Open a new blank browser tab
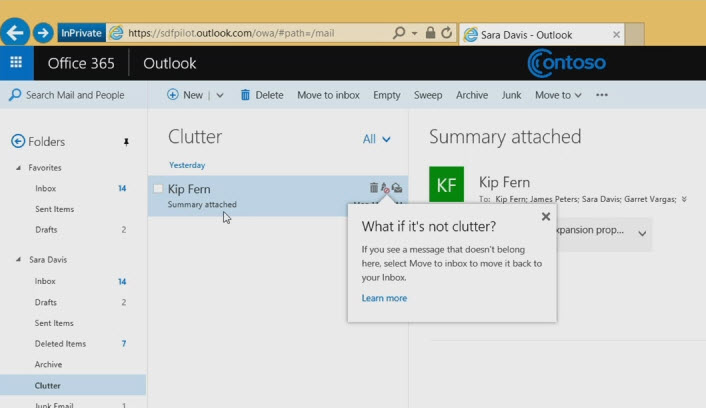Image resolution: width=706 pixels, height=408 pixels. point(635,34)
